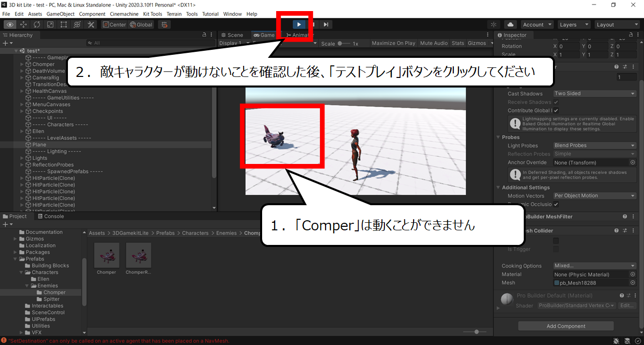This screenshot has height=345, width=644.
Task: Open Mesh Collider help icon
Action: click(617, 230)
